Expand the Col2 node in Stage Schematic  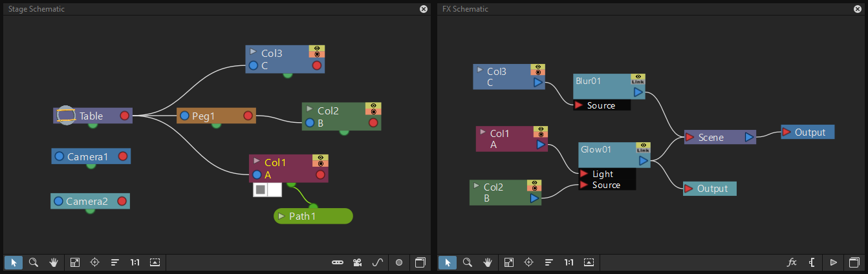click(x=310, y=109)
